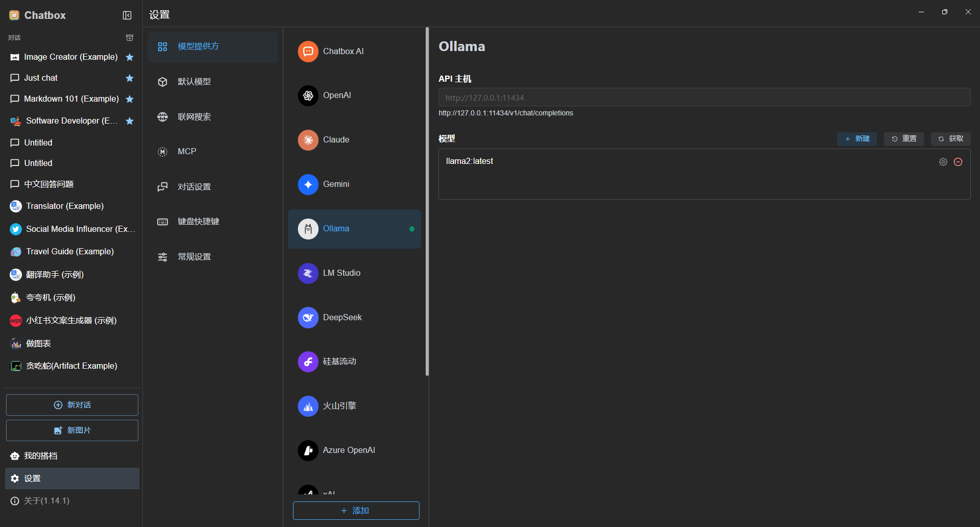This screenshot has width=980, height=527.
Task: Remove the llama2:latest model
Action: [958, 162]
